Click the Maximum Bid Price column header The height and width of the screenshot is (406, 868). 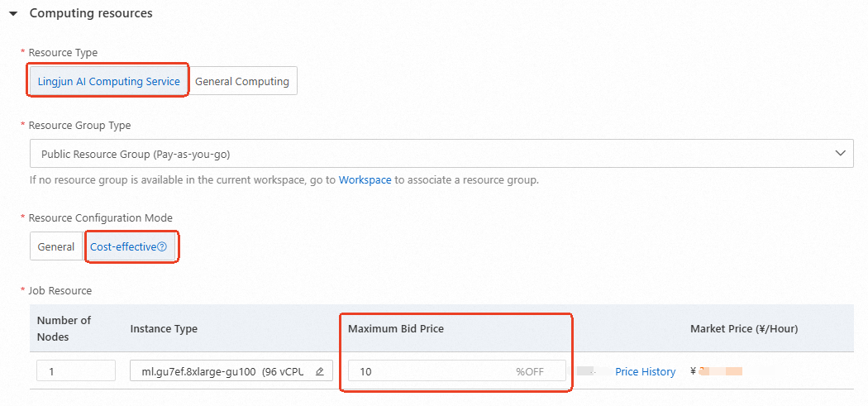pos(395,328)
